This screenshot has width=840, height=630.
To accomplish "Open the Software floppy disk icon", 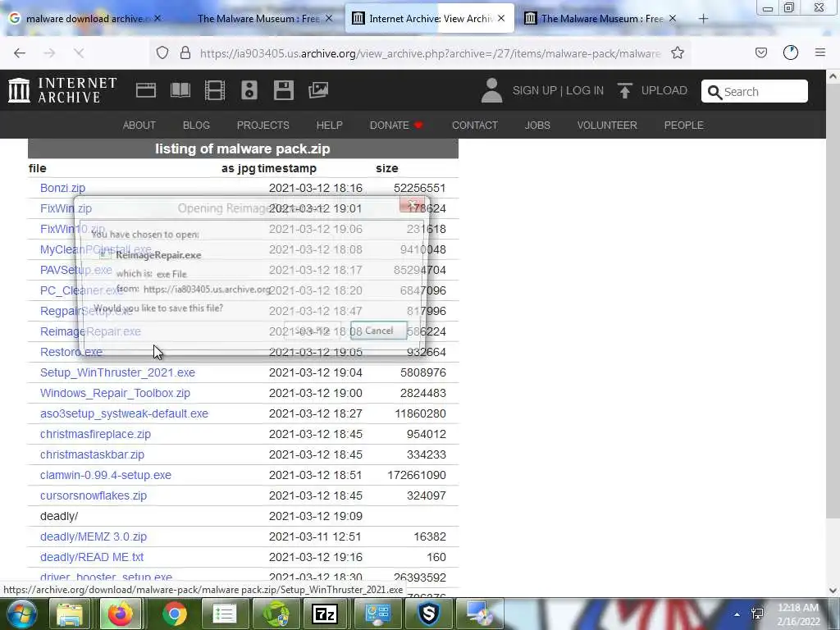I will click(x=283, y=90).
